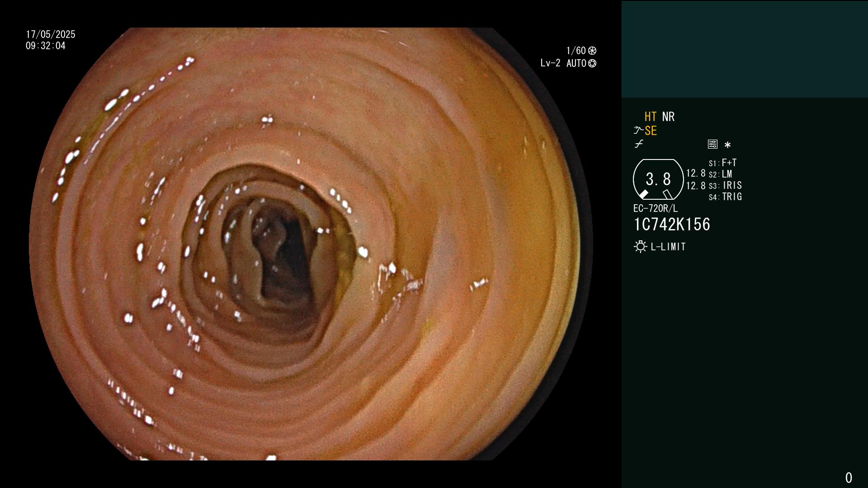Click the tone curve icon below SE
This screenshot has height=488, width=868.
coord(639,144)
